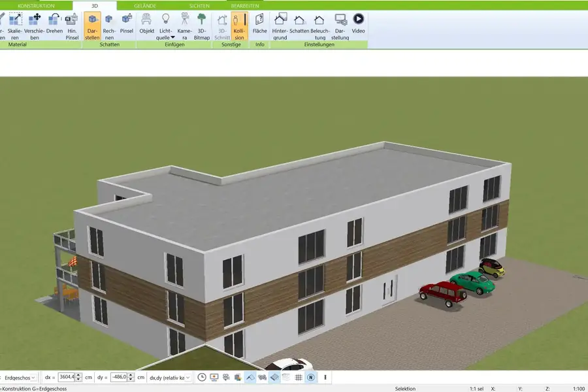This screenshot has width=588, height=392.
Task: Click the Drehen rotate tool
Action: coord(54,26)
